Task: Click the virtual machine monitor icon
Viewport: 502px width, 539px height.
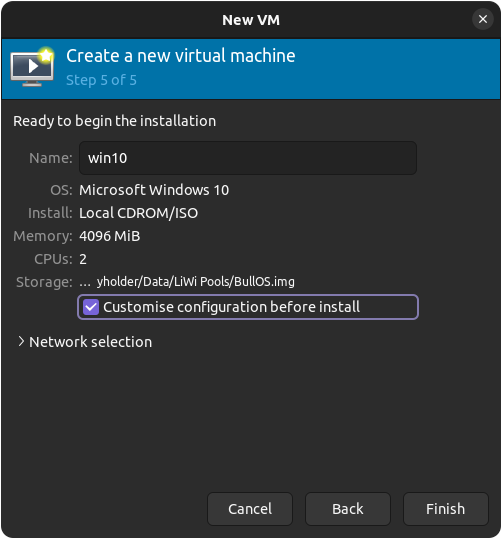Action: tap(32, 67)
